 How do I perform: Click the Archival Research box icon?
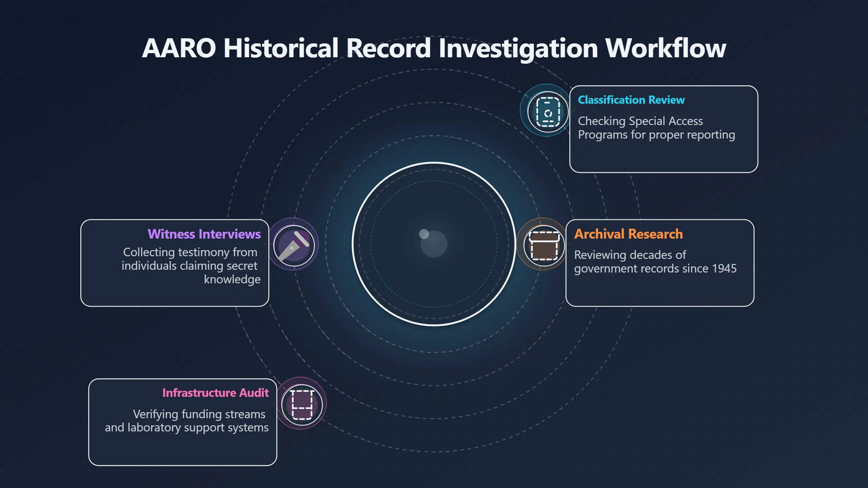544,246
